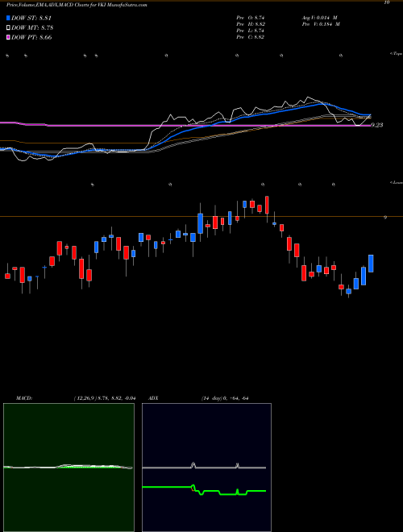
Task: Click the last blue candlestick on the right
Action: tap(371, 264)
